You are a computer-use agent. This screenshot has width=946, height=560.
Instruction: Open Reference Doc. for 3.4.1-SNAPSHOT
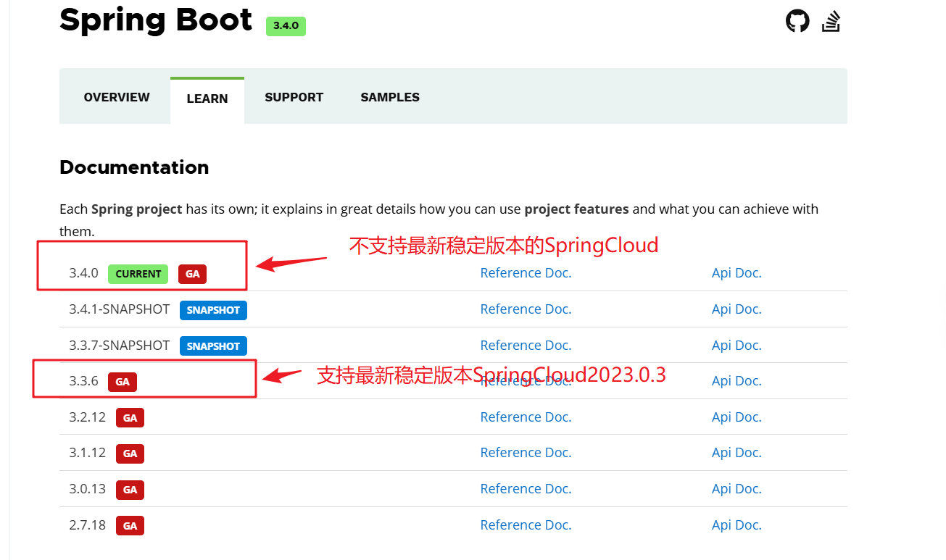tap(526, 309)
